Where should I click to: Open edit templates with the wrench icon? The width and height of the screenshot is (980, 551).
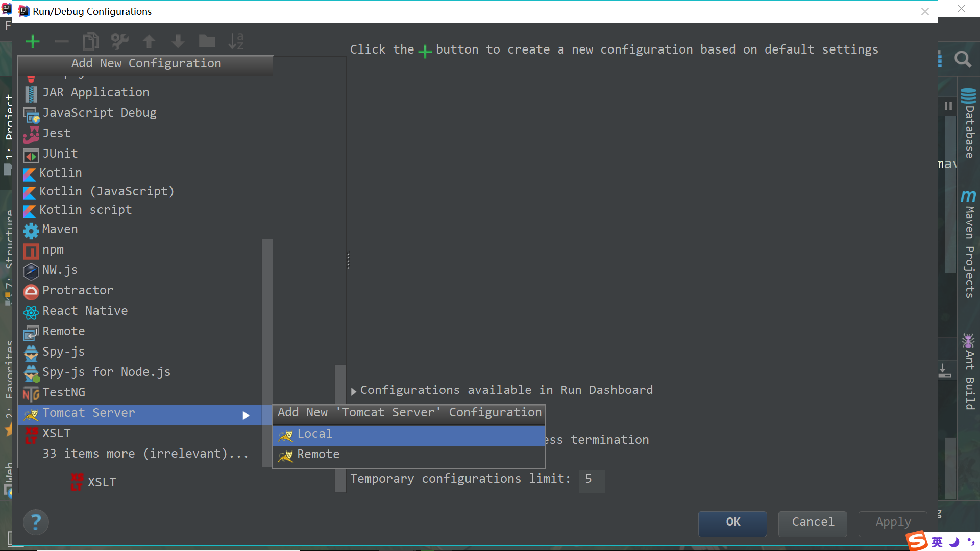click(119, 41)
